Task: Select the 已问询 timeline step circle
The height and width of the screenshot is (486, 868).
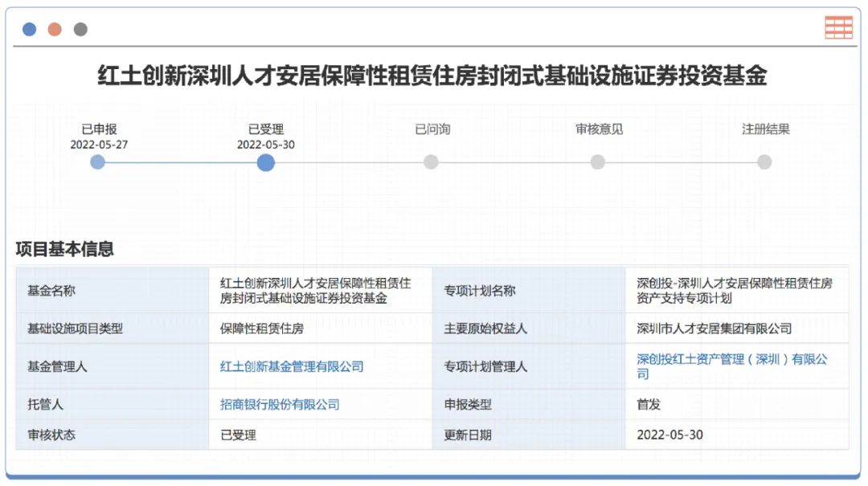Action: (x=432, y=162)
